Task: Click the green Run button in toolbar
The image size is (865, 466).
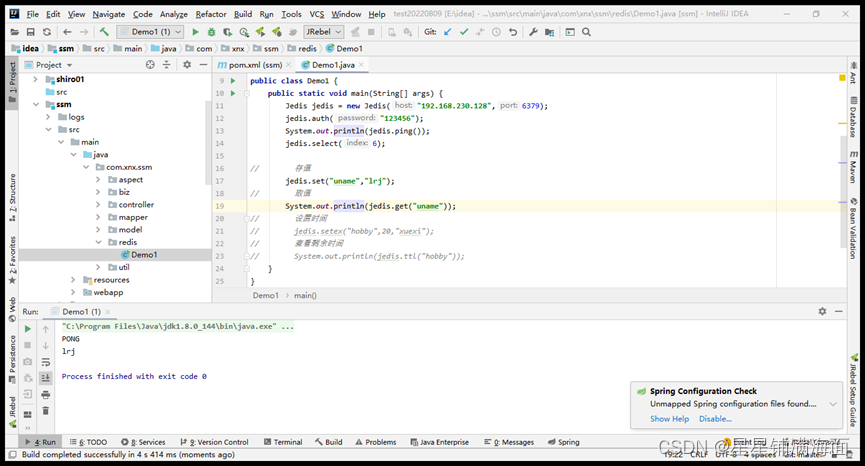Action: [196, 32]
